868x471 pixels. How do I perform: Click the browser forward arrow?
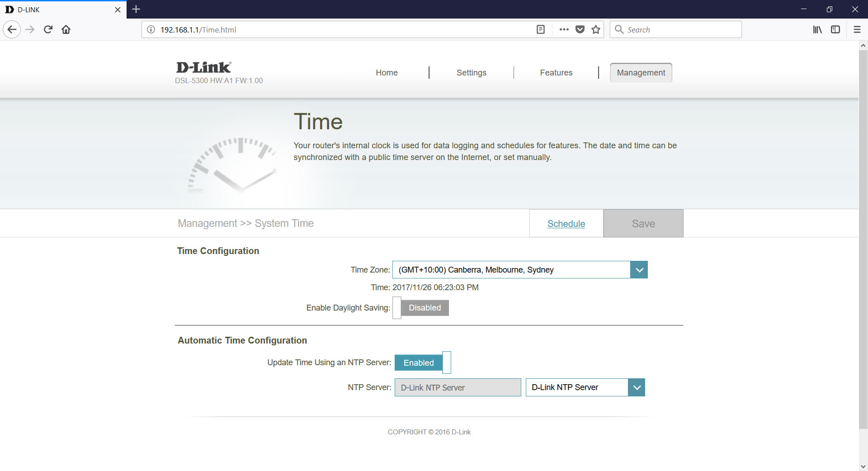point(30,30)
